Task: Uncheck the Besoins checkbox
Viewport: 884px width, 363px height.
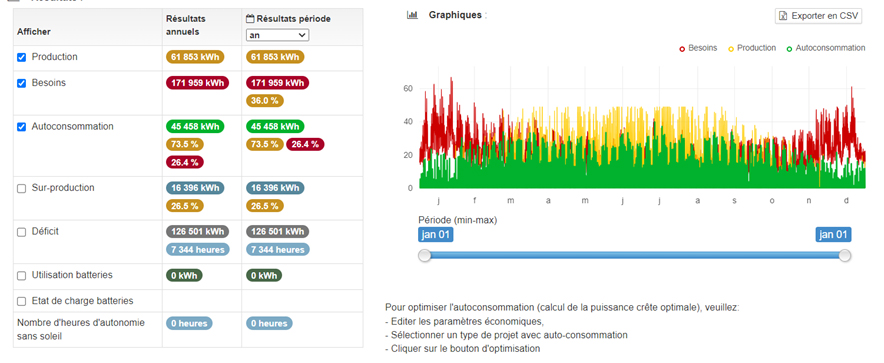Action: pos(22,83)
